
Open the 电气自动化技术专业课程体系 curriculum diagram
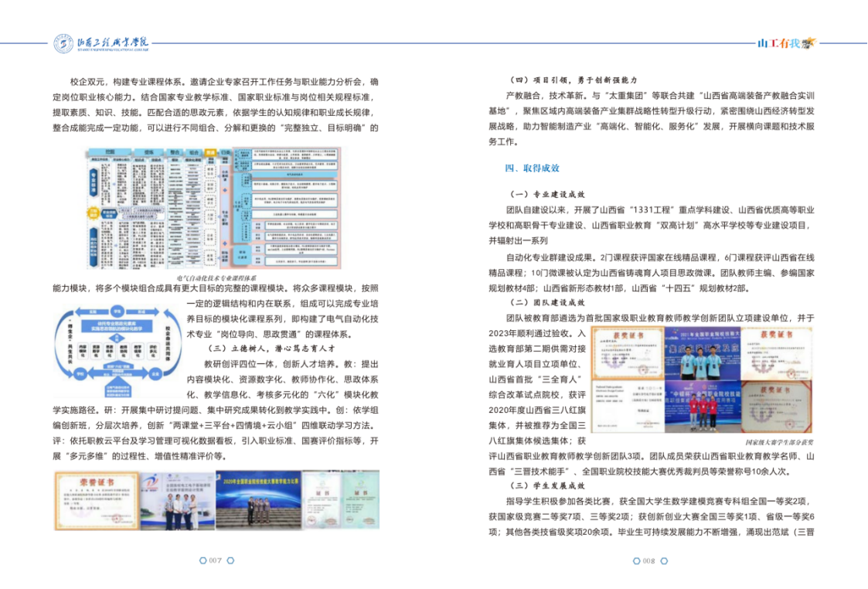click(x=213, y=208)
